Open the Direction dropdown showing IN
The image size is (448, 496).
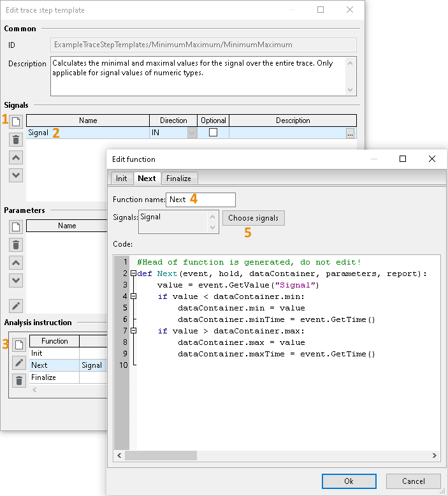coord(192,133)
